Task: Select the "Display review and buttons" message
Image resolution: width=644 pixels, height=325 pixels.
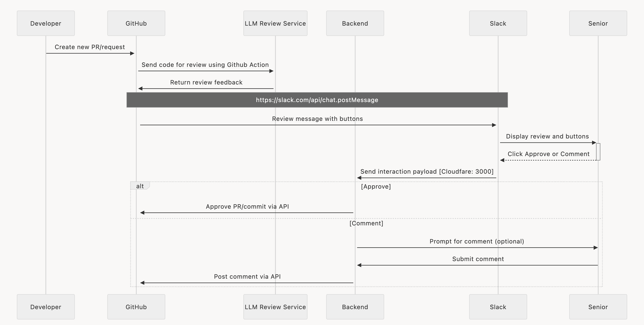Action: point(547,136)
